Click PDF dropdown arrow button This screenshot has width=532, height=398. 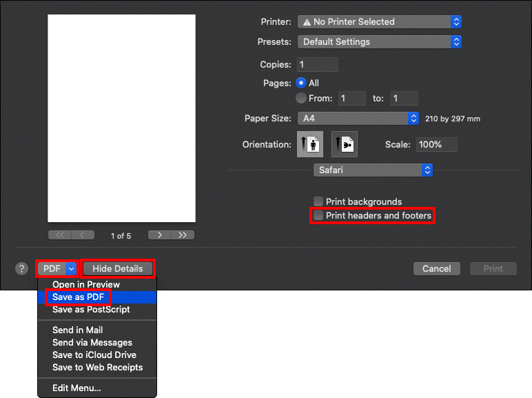72,269
